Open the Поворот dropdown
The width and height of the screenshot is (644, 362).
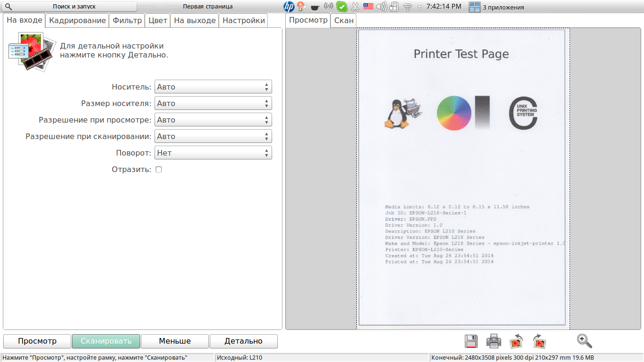213,153
